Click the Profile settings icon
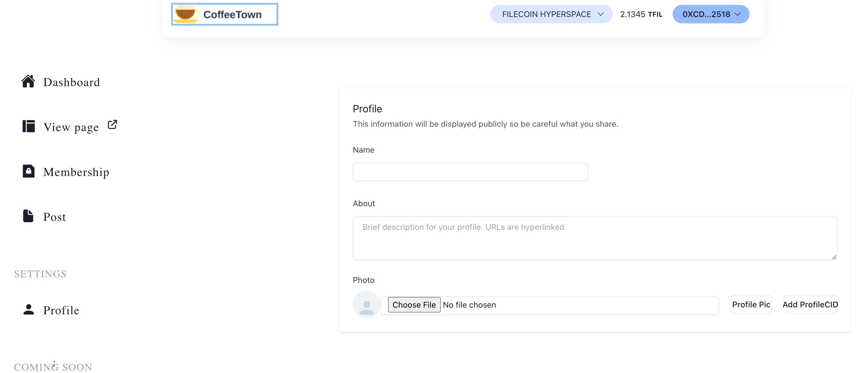 coord(28,309)
